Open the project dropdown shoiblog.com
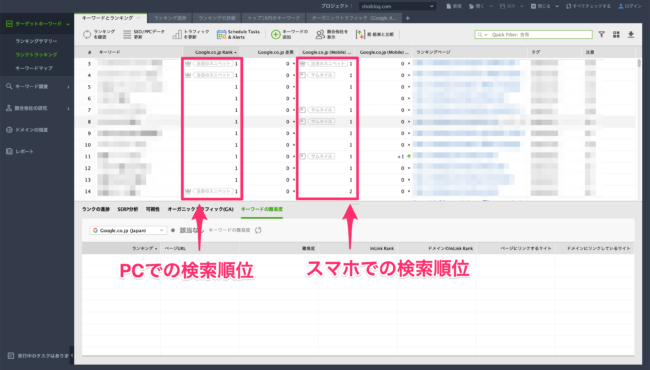 397,6
